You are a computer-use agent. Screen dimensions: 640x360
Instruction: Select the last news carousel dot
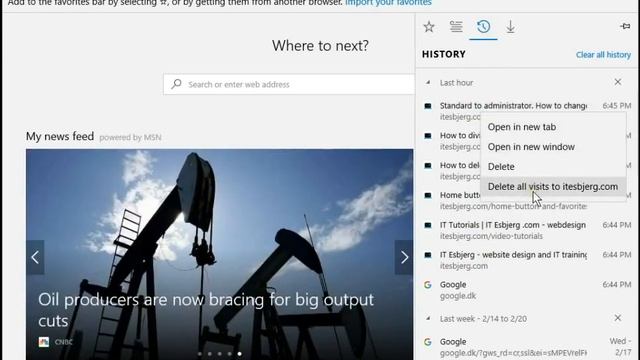click(240, 354)
